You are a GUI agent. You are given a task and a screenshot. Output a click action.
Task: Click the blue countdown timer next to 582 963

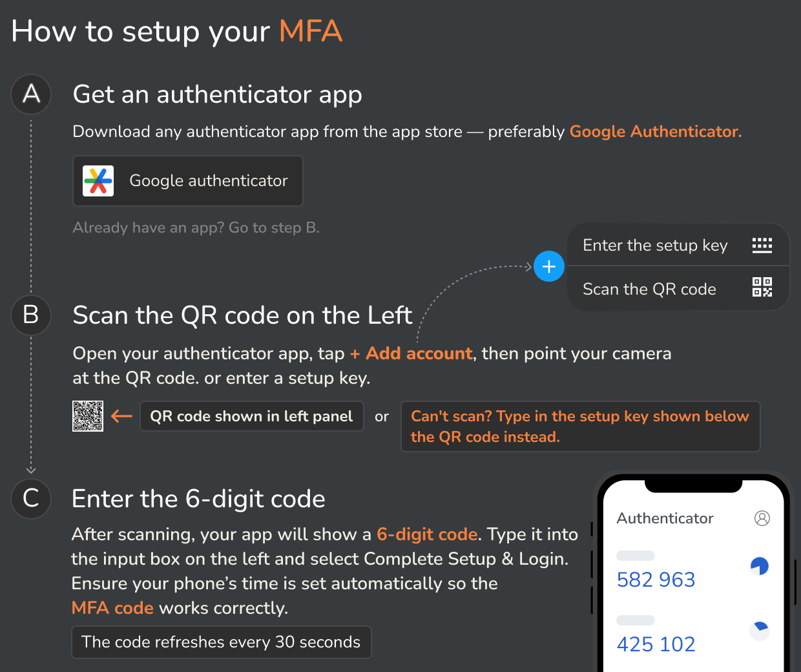click(x=760, y=565)
